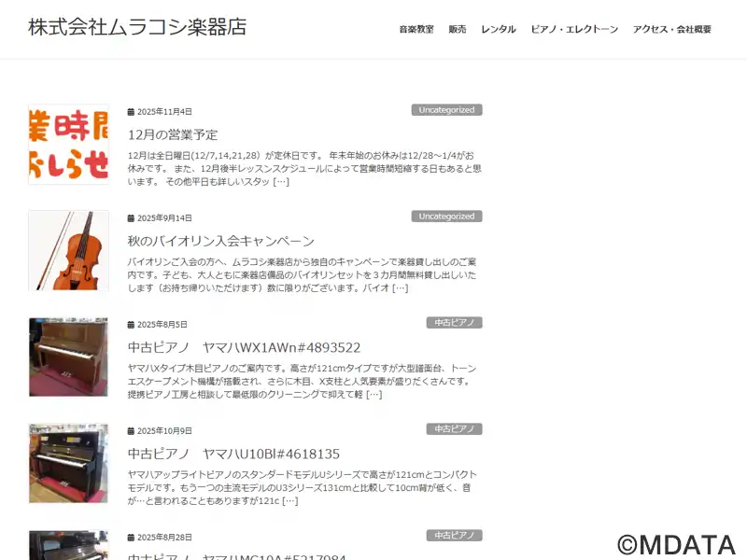Screen dimensions: 747x560
Task: Open the 株式会社ムラコシ楽器店 site title
Action: (137, 27)
